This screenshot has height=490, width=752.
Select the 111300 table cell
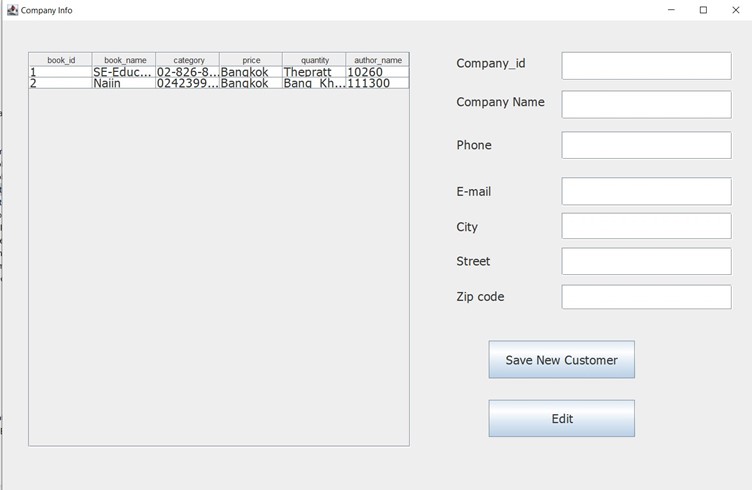[x=377, y=83]
